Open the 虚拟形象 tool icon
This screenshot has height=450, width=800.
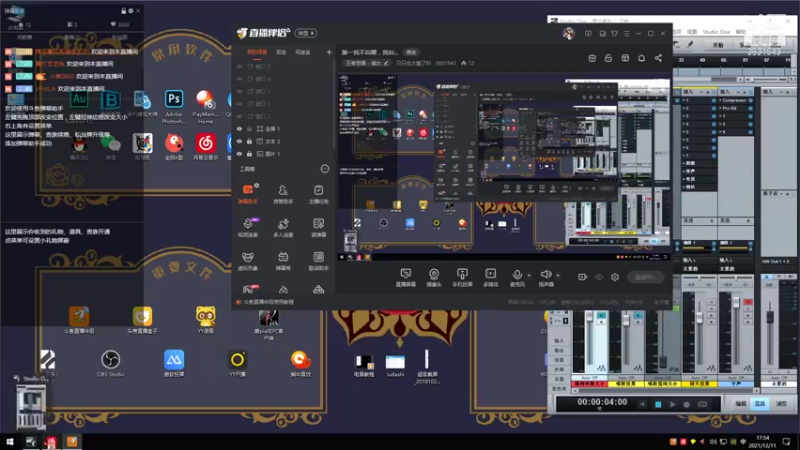tap(248, 261)
